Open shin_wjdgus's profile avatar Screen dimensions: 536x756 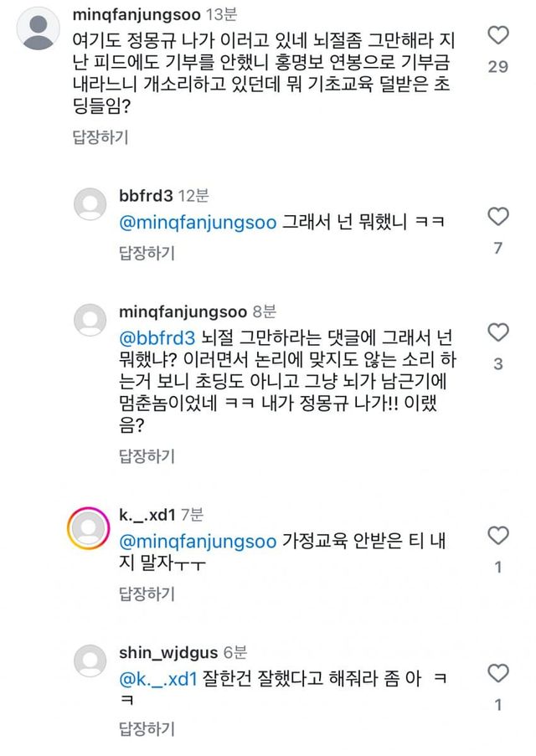(x=90, y=661)
